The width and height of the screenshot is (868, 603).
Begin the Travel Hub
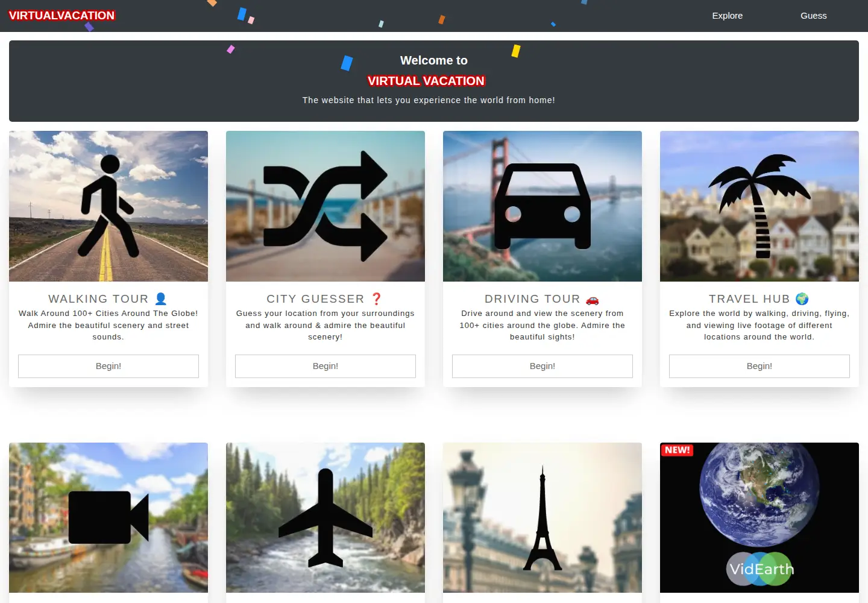[x=759, y=366]
